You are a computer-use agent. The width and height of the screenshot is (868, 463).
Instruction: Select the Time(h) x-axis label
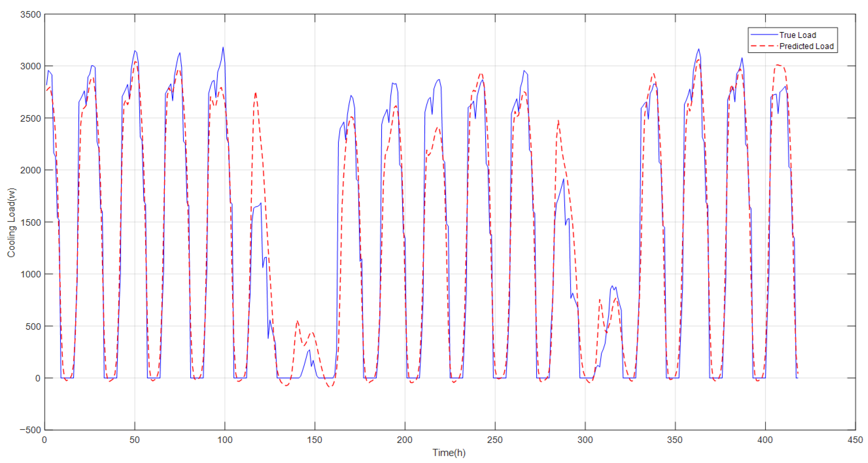point(449,452)
